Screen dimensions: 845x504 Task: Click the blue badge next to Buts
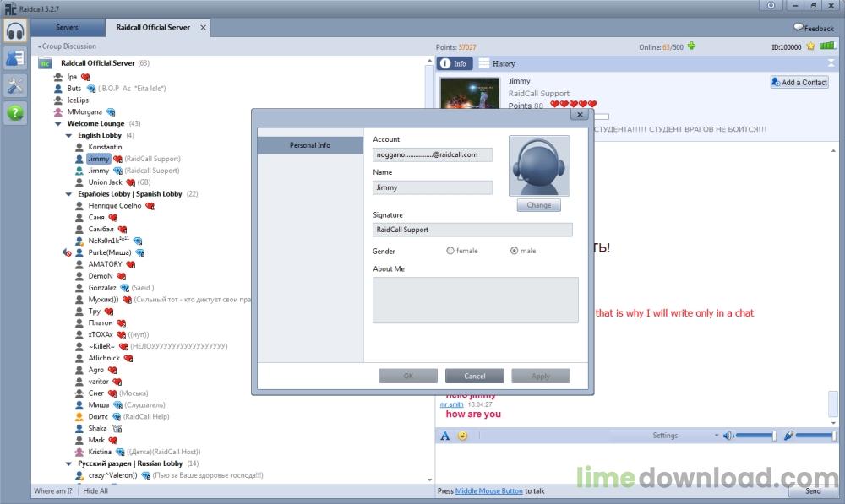point(91,89)
